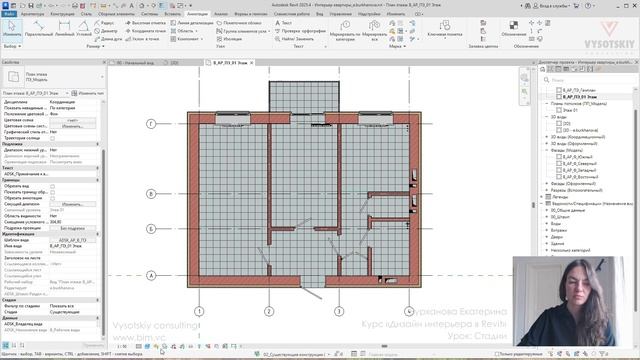Select the Диаметр dimension tool
Screen dimensions: 640x360
(x=106, y=31)
